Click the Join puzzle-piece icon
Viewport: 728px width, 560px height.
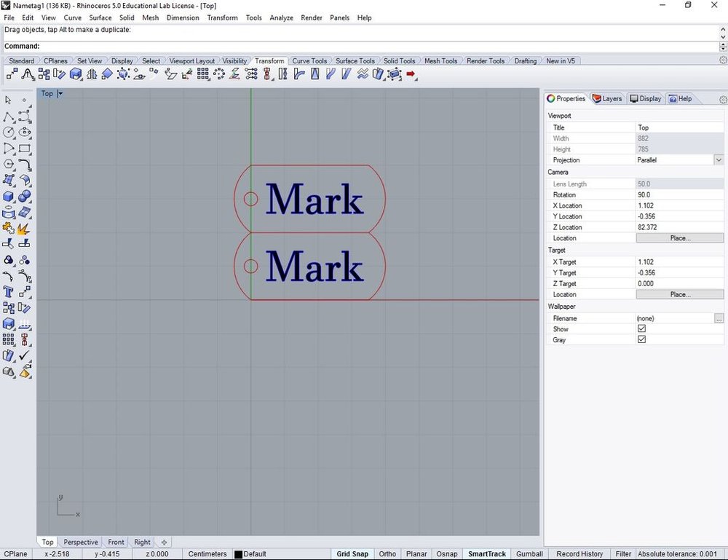(x=8, y=228)
